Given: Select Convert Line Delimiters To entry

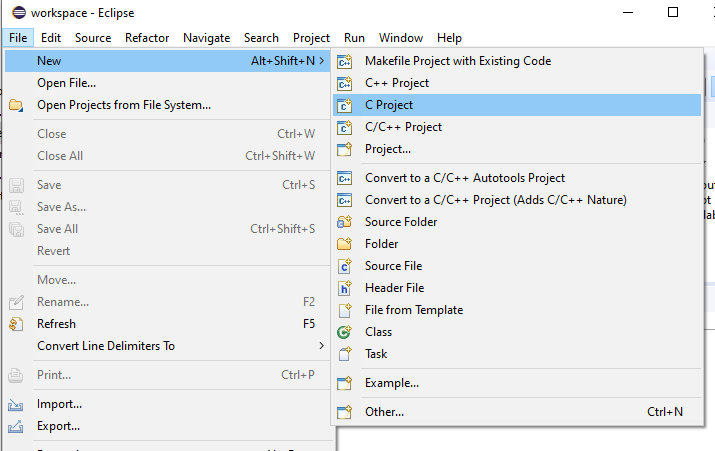Looking at the screenshot, I should 106,346.
